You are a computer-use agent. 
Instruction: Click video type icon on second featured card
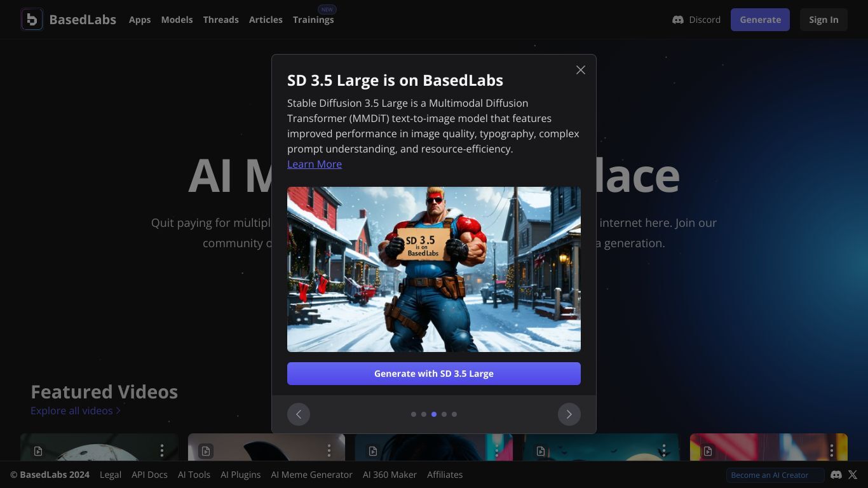[206, 451]
